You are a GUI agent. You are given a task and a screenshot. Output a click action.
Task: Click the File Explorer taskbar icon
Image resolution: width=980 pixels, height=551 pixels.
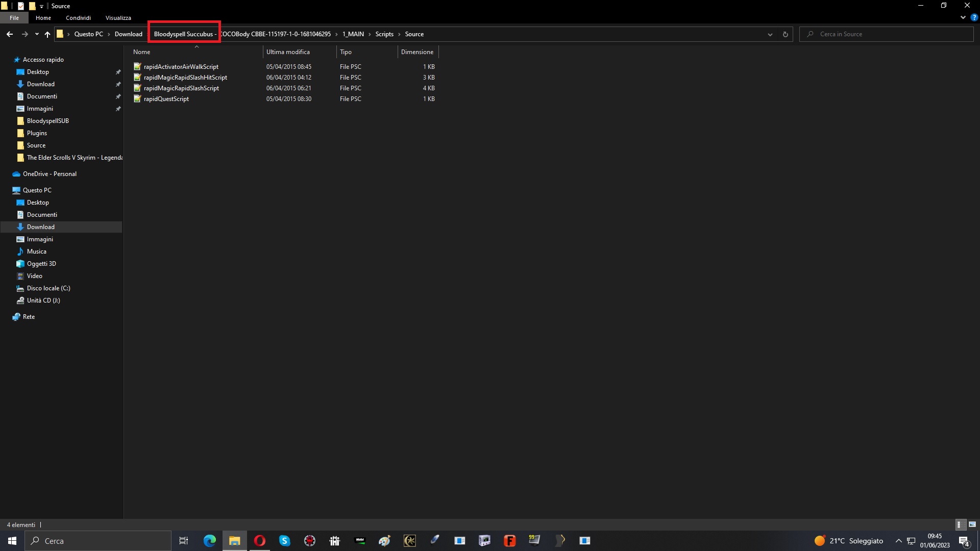click(x=235, y=541)
